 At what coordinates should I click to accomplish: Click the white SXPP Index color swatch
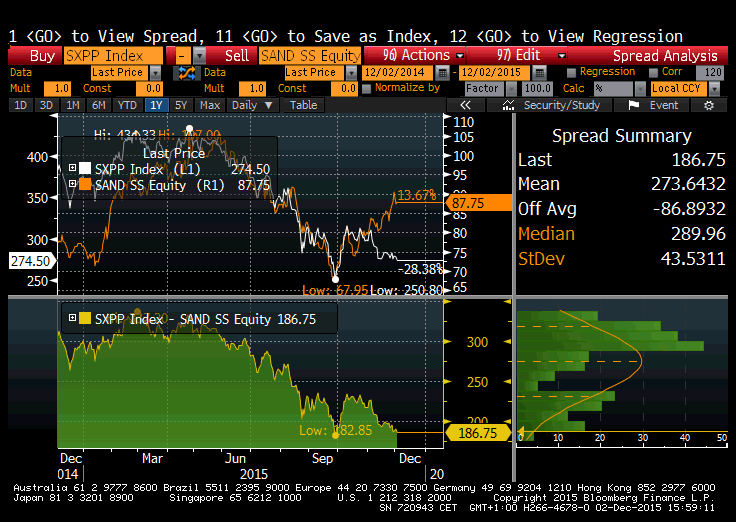tap(85, 168)
